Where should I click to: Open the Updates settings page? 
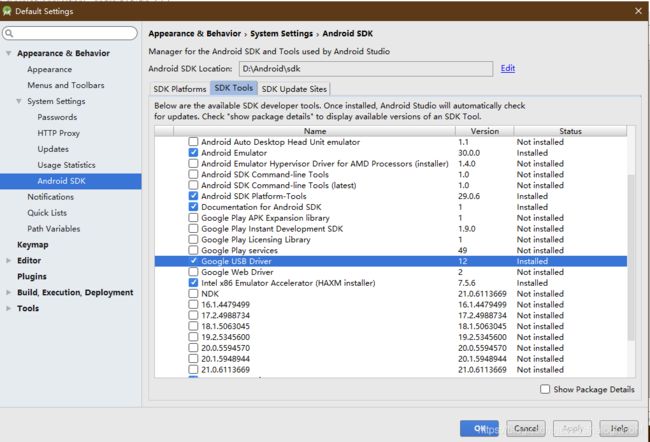point(53,149)
